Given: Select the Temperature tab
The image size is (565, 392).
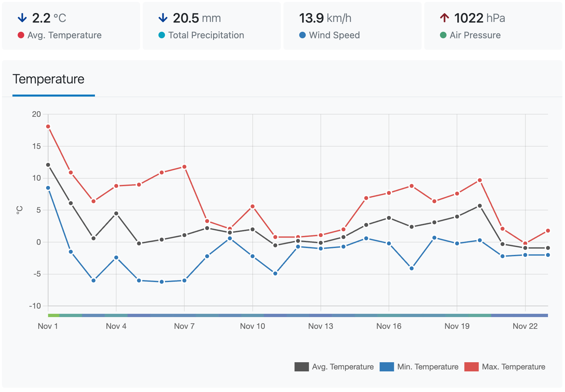Looking at the screenshot, I should click(48, 79).
